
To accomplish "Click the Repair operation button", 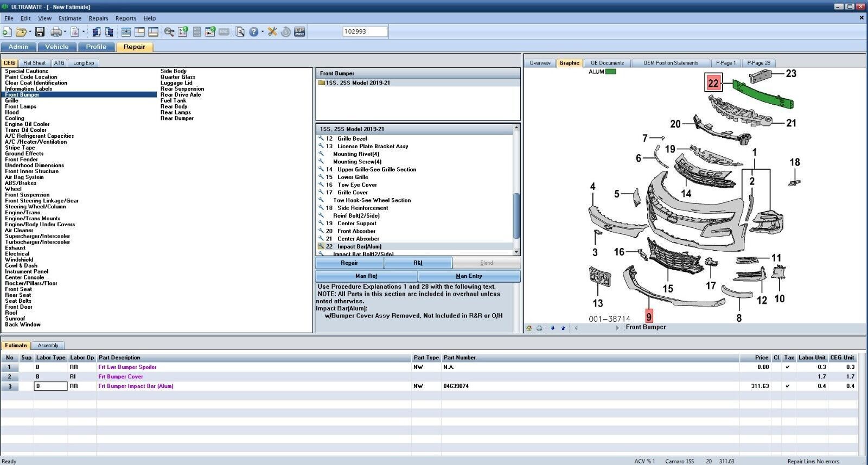I will point(349,263).
